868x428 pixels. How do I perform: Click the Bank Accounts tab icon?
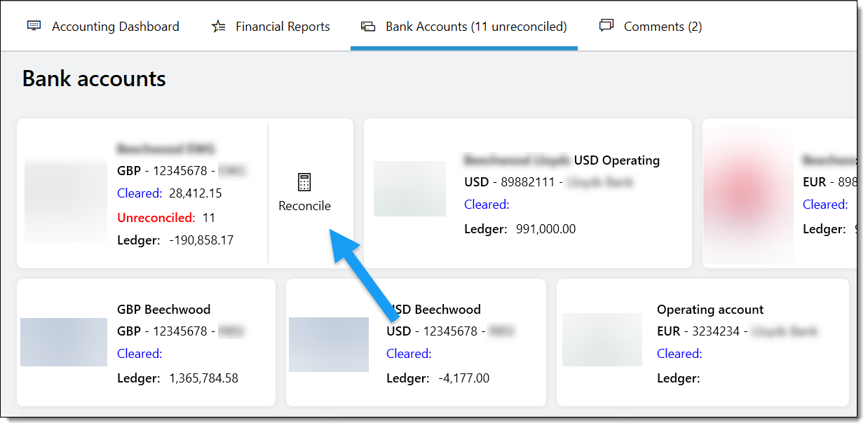(x=368, y=25)
